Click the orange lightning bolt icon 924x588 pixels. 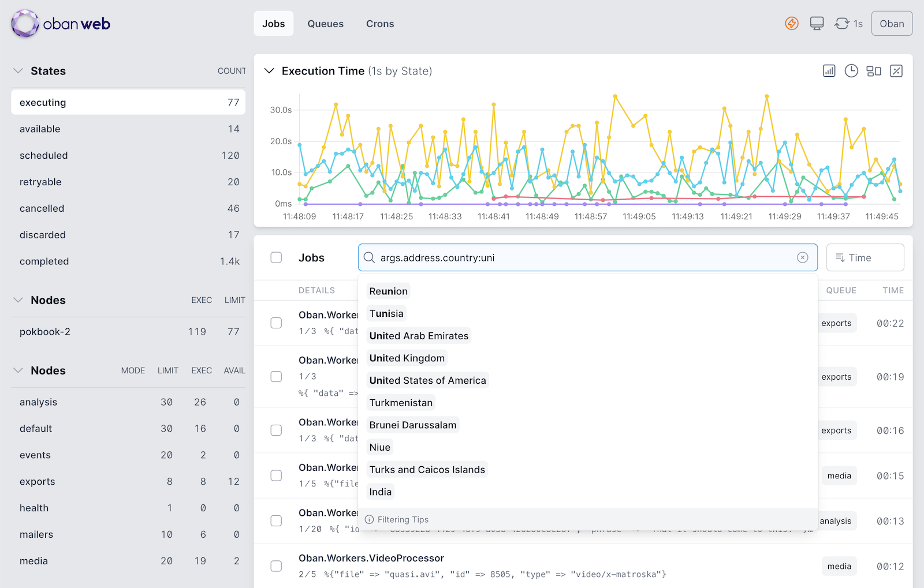[x=791, y=24]
